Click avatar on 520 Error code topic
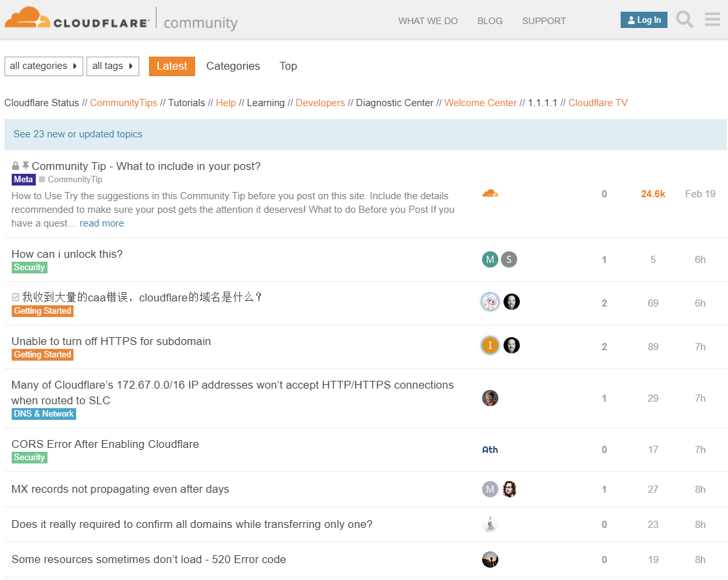 click(490, 560)
